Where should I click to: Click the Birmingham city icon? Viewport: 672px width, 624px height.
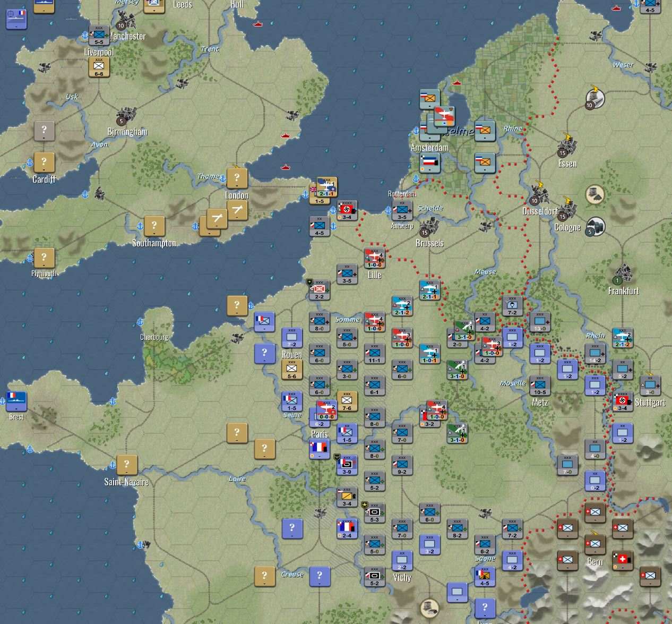[x=126, y=115]
